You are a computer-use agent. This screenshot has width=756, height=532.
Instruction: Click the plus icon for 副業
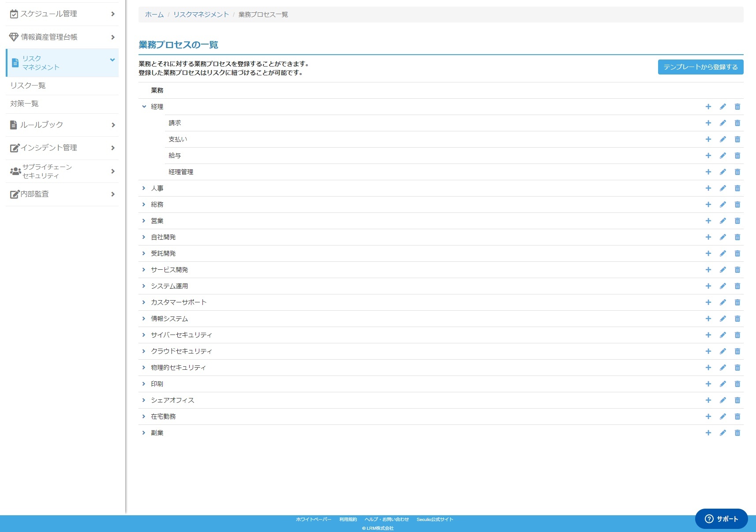[x=708, y=433]
